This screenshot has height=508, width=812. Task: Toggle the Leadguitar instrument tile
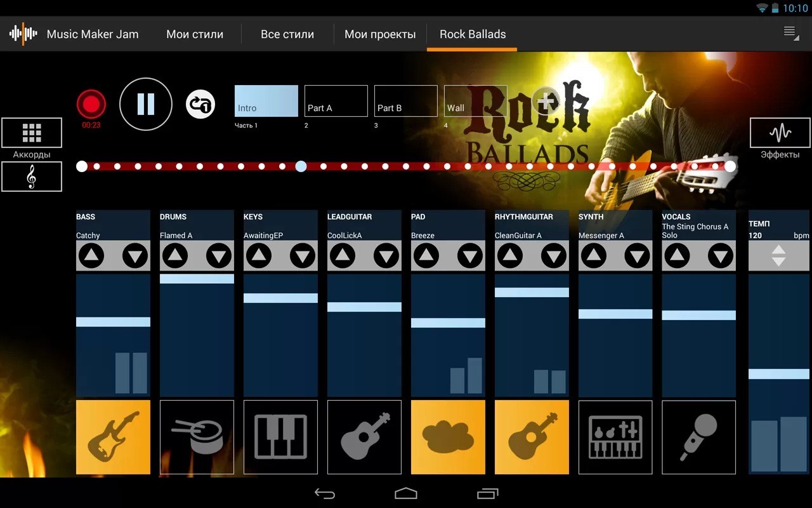click(x=364, y=437)
